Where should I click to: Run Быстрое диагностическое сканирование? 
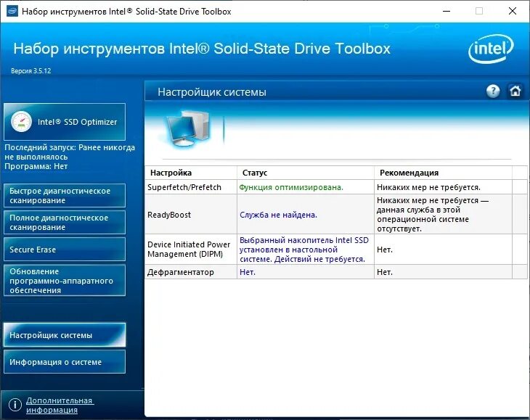(x=65, y=195)
